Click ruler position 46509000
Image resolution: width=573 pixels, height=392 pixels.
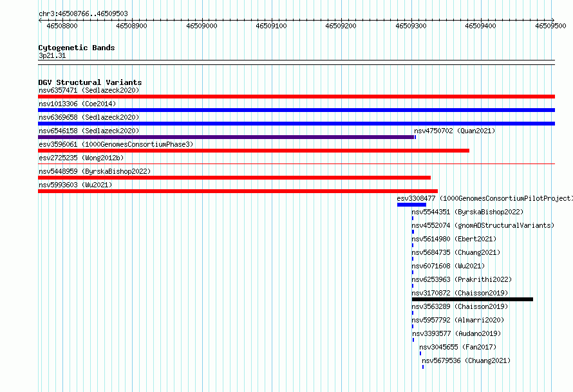coord(202,26)
